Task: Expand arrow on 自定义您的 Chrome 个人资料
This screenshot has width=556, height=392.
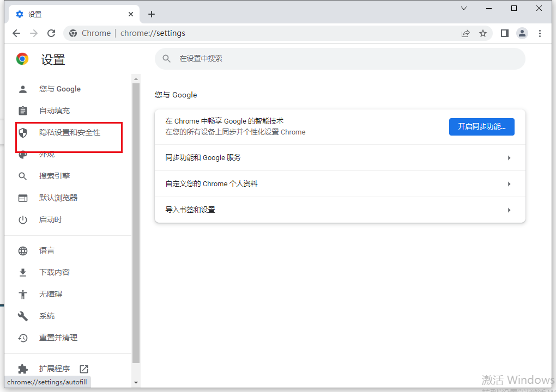Action: pos(509,184)
